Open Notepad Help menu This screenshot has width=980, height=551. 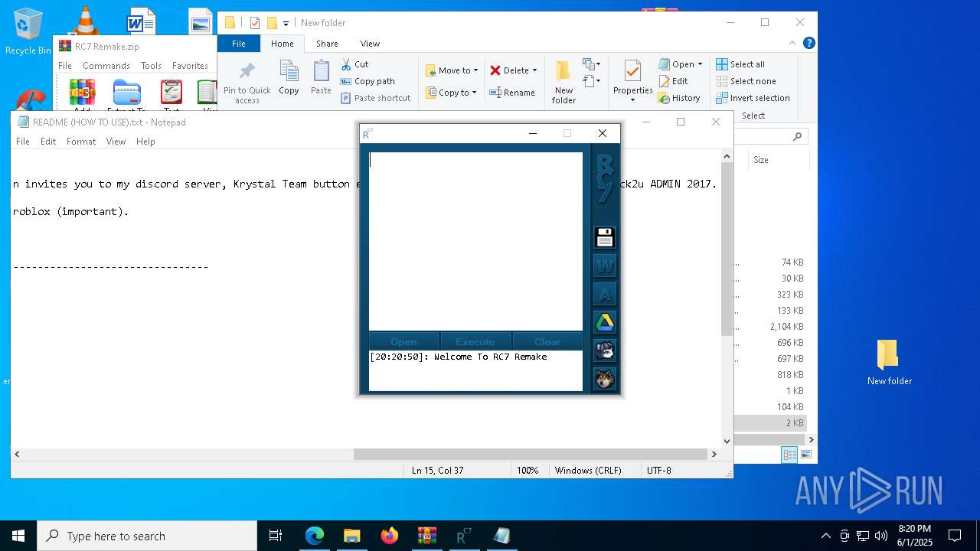pyautogui.click(x=145, y=142)
